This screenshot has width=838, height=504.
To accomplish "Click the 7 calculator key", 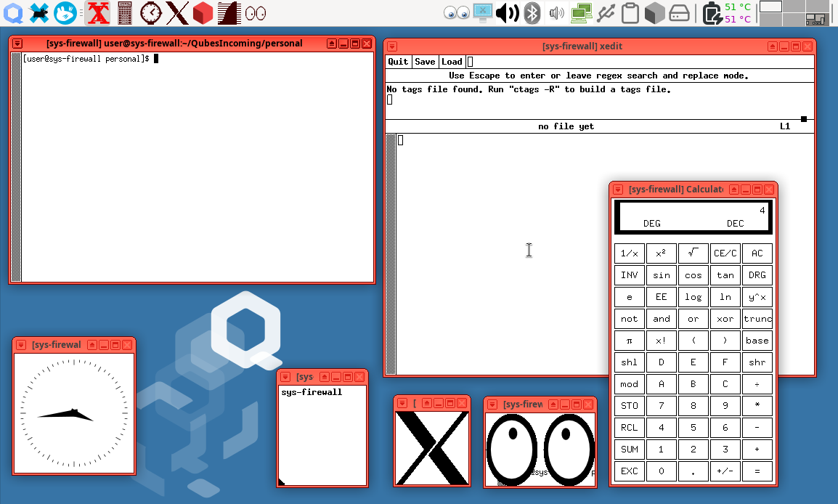I will (661, 406).
